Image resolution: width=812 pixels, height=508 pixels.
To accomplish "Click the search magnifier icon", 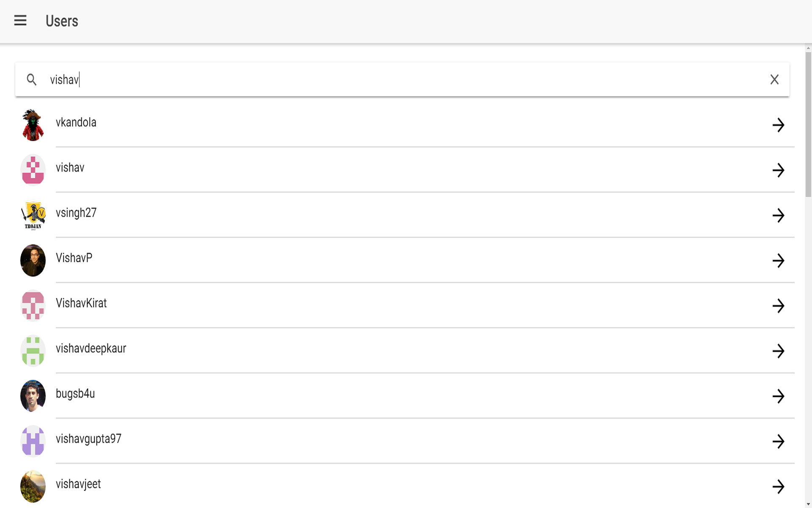I will coord(32,80).
